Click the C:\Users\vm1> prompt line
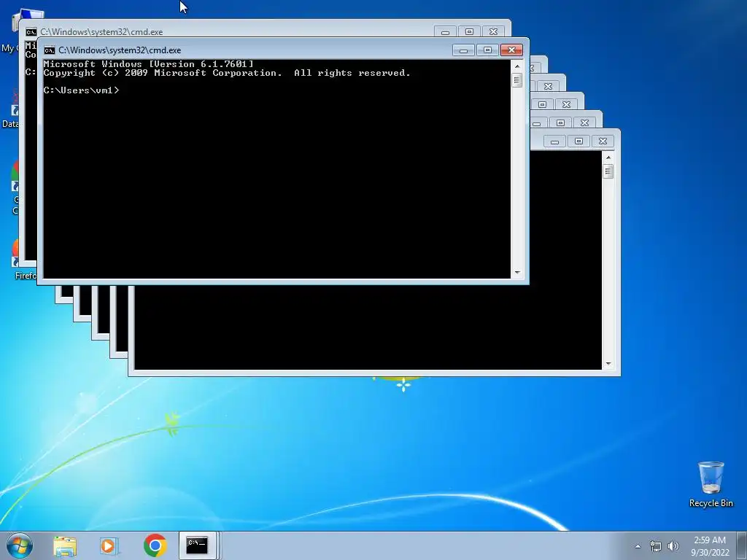This screenshot has width=747, height=560. point(81,90)
